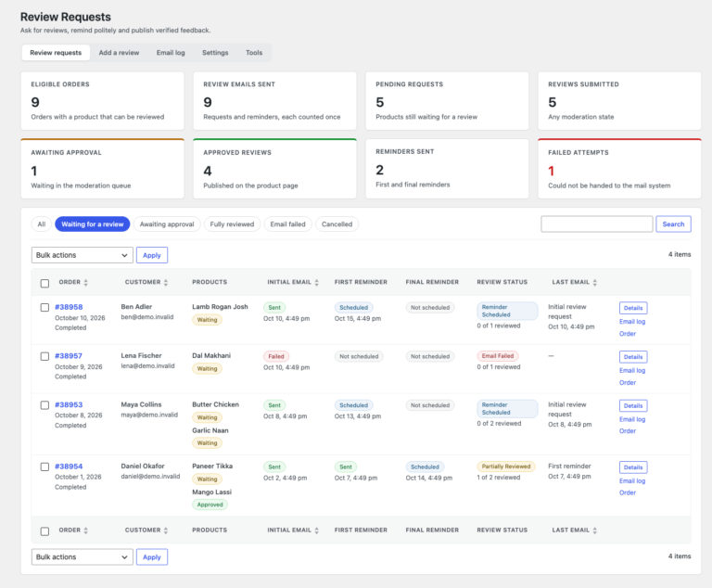
Task: View Details for Maya Collins' order
Action: point(633,406)
